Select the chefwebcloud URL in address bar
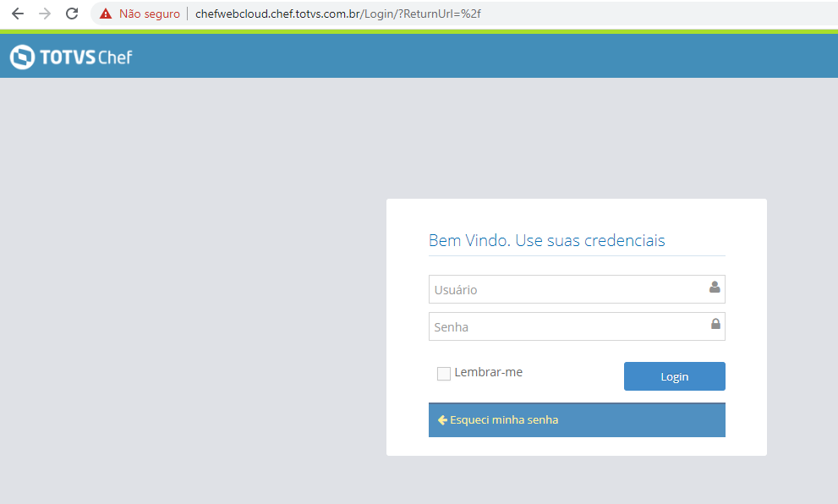Viewport: 838px width, 504px height. click(337, 14)
